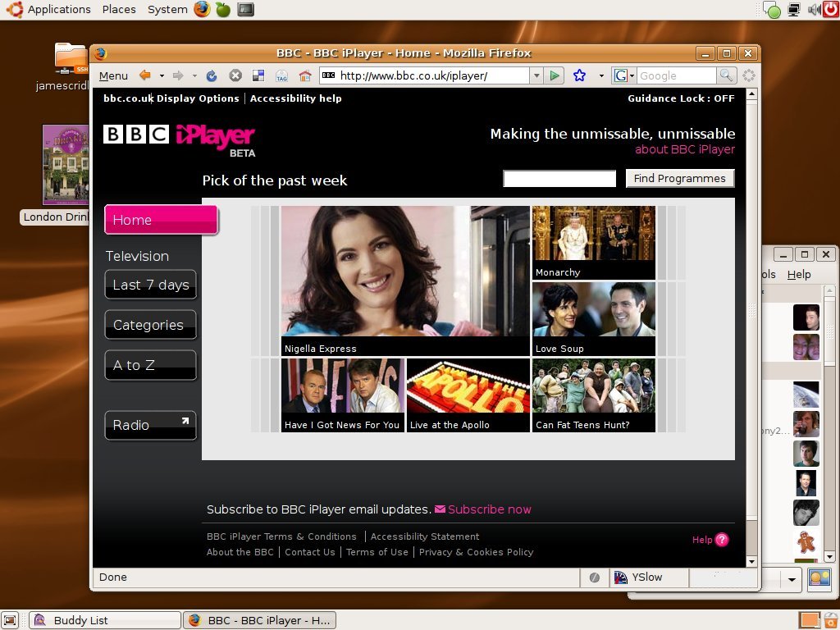840x630 pixels.
Task: Reload the BBC iPlayer page
Action: pyautogui.click(x=212, y=75)
